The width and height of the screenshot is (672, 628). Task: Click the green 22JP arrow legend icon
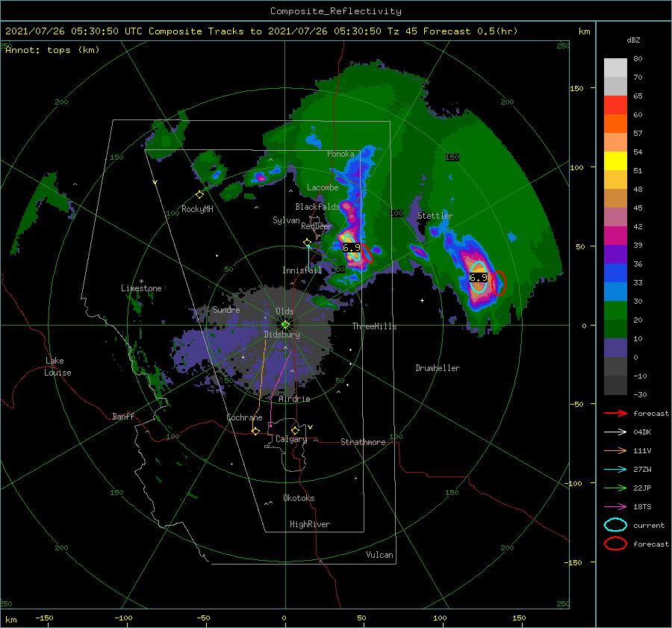(x=615, y=488)
